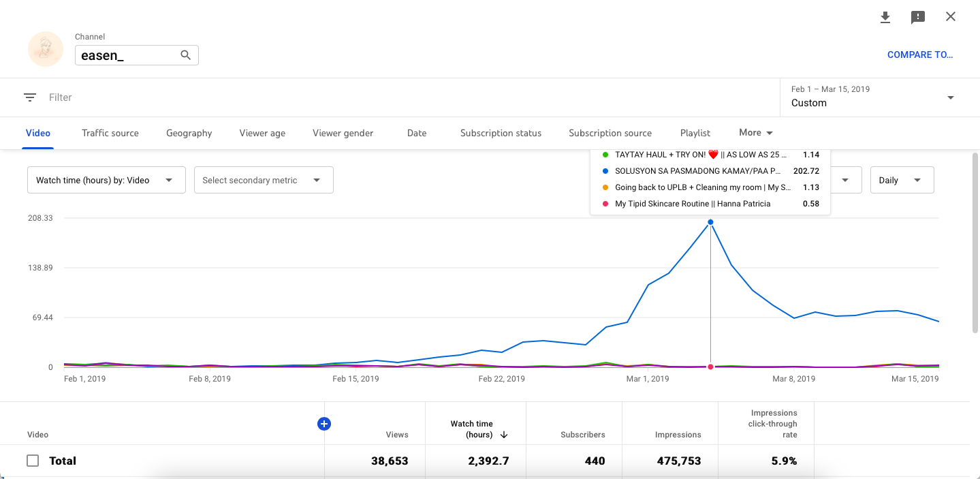Click the blue data point at chart peak
Screen dimensions: 980x479
(710, 222)
